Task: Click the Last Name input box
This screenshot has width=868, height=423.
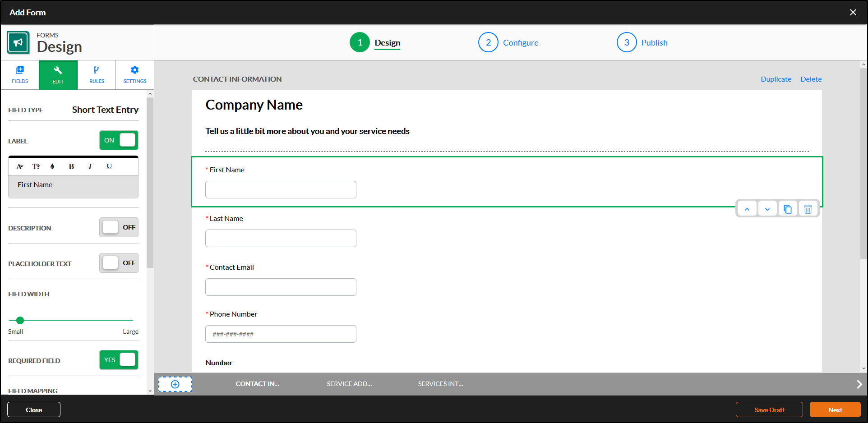Action: [281, 239]
